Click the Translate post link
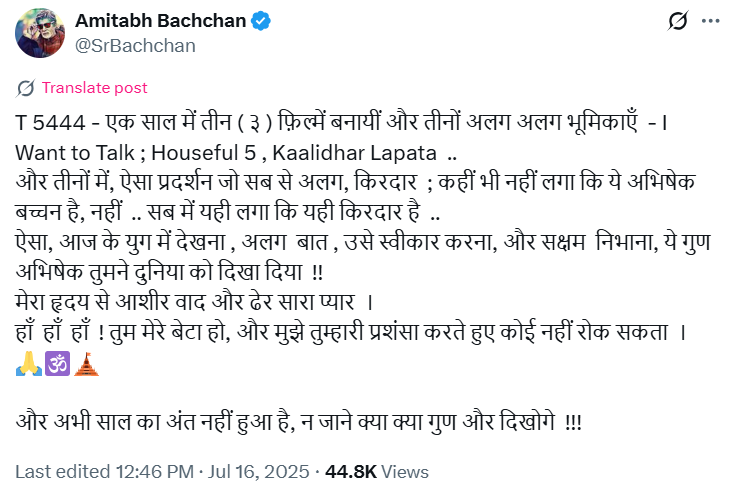Viewport: 741px width, 490px height. [94, 88]
